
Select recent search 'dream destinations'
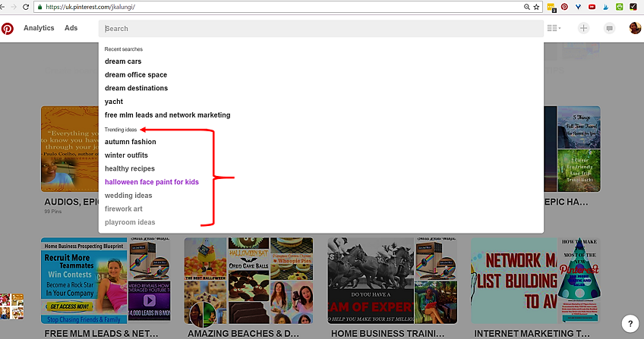click(136, 88)
